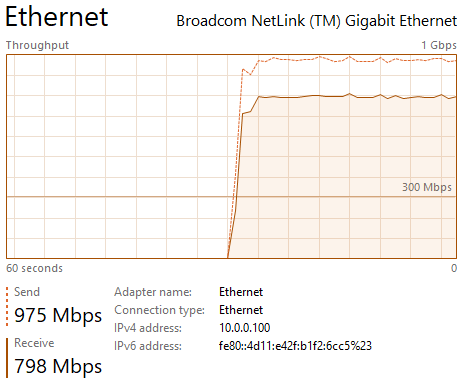
Task: Click the 60 seconds time axis label
Action: (34, 268)
